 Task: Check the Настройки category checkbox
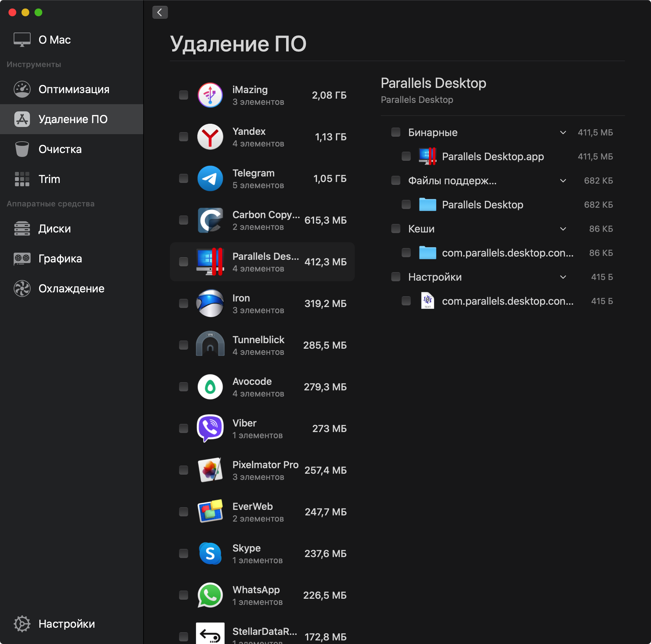pyautogui.click(x=395, y=277)
